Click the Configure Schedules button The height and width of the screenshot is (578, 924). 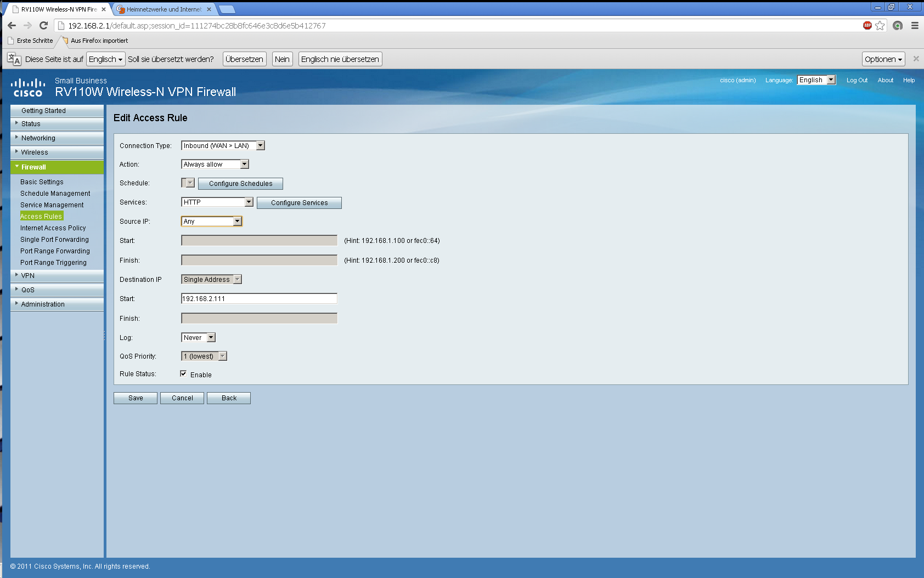coord(240,184)
